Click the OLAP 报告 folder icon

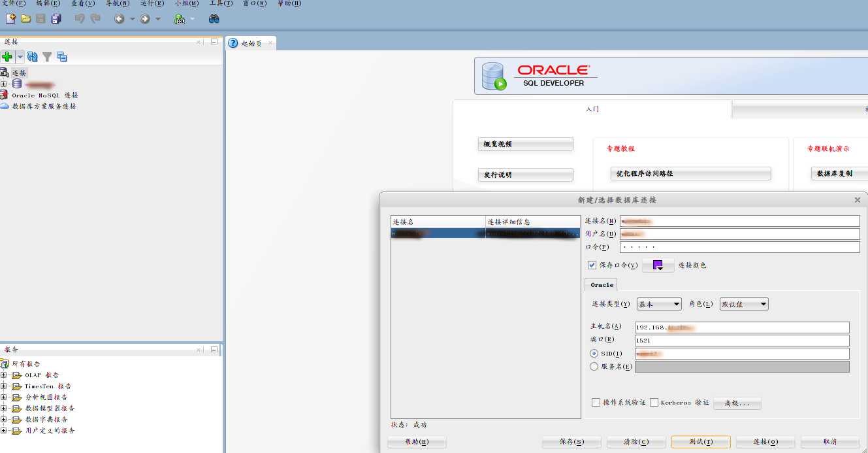pos(17,375)
